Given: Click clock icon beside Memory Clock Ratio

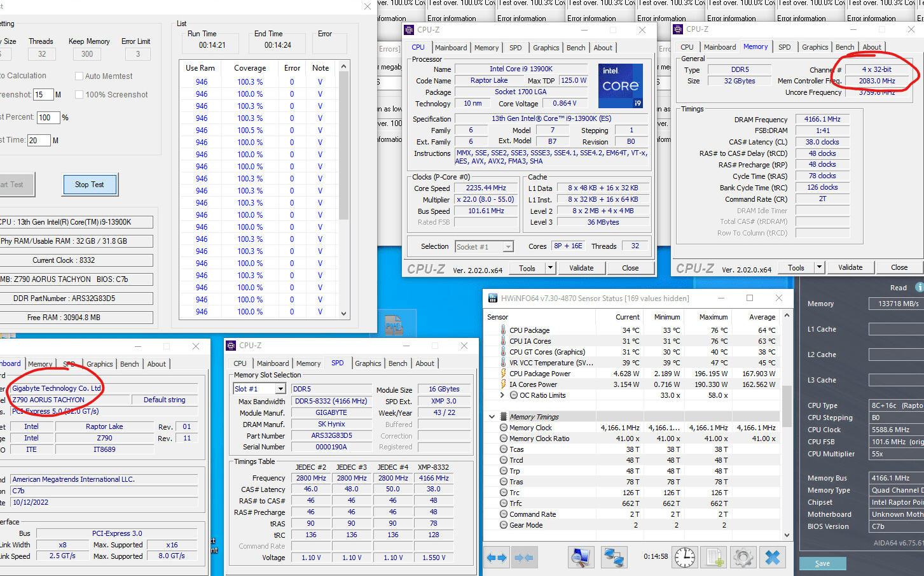Looking at the screenshot, I should (x=503, y=439).
